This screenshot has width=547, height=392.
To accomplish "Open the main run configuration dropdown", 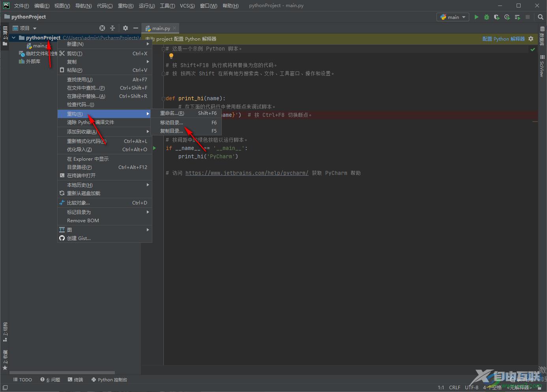I will [x=453, y=17].
